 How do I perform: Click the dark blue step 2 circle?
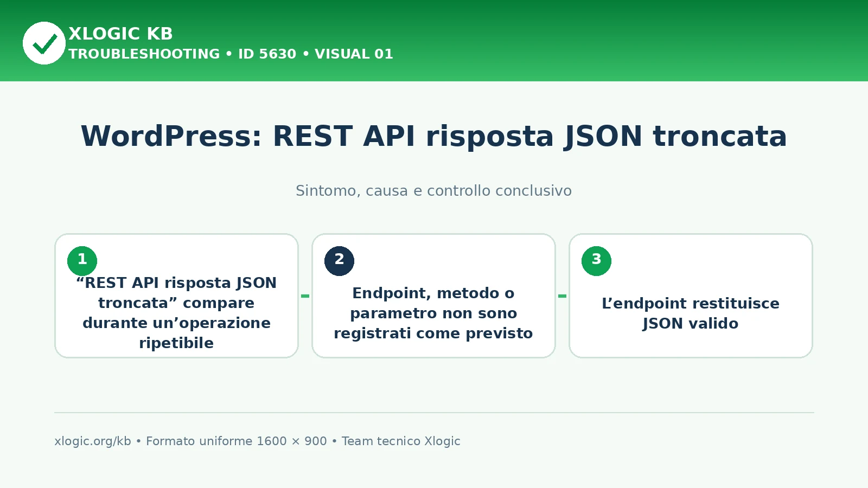pyautogui.click(x=339, y=261)
